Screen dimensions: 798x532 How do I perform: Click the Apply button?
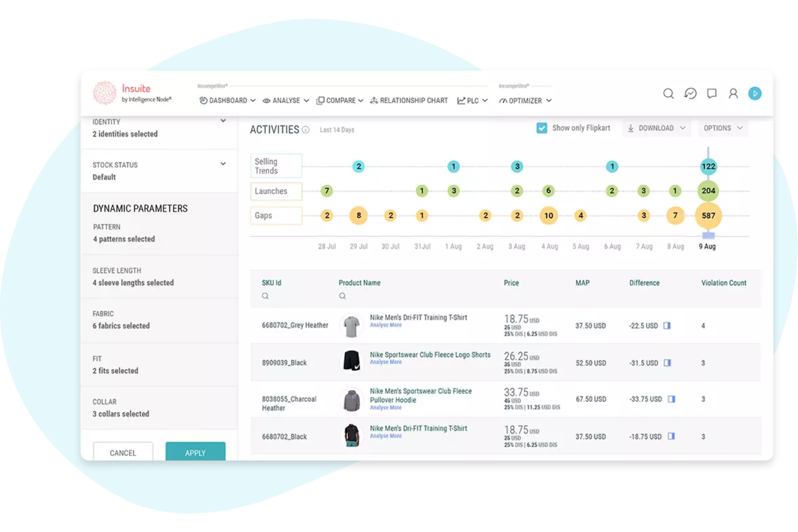pyautogui.click(x=195, y=452)
